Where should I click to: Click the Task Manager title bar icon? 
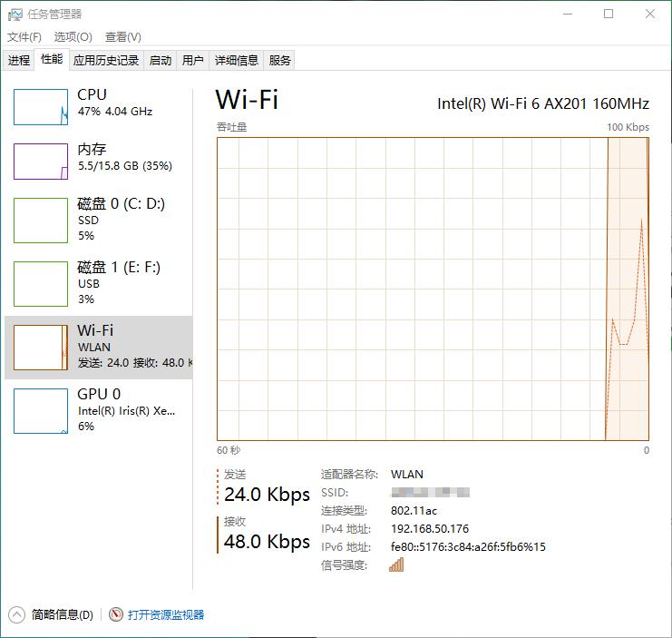point(15,15)
